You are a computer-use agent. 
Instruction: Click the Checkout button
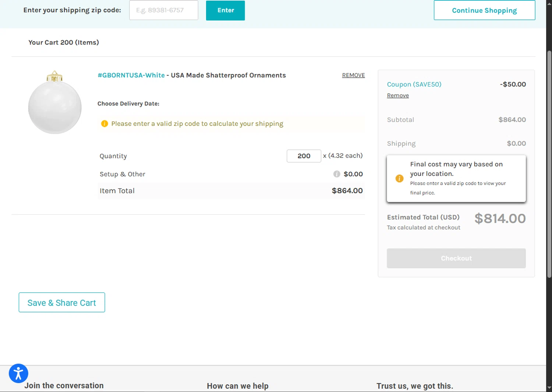pos(456,258)
